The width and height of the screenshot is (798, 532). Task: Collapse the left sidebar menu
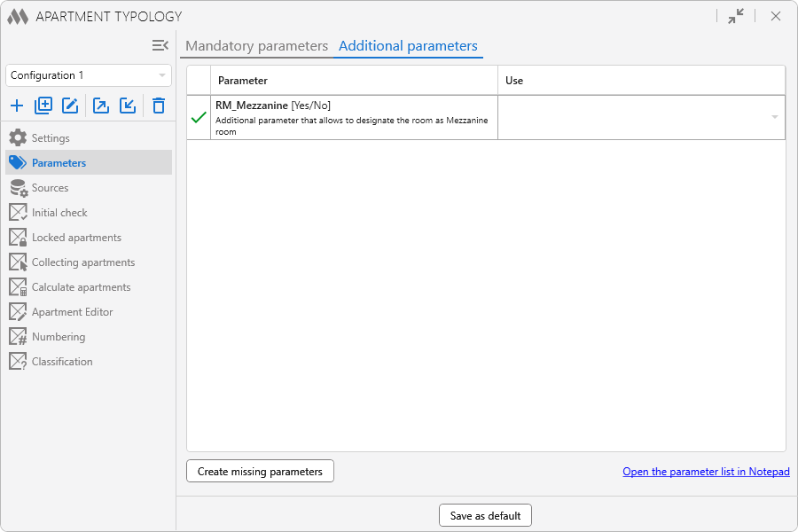pyautogui.click(x=160, y=45)
